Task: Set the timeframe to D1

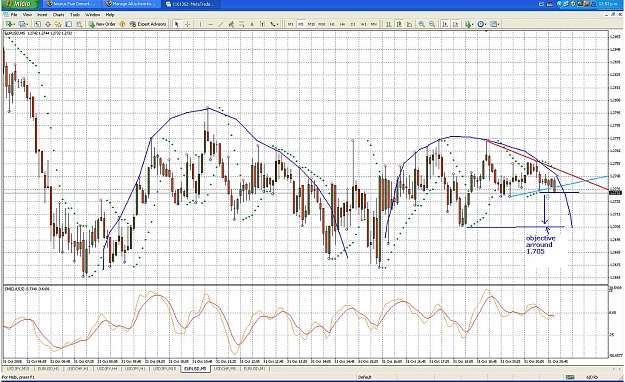Action: (353, 24)
